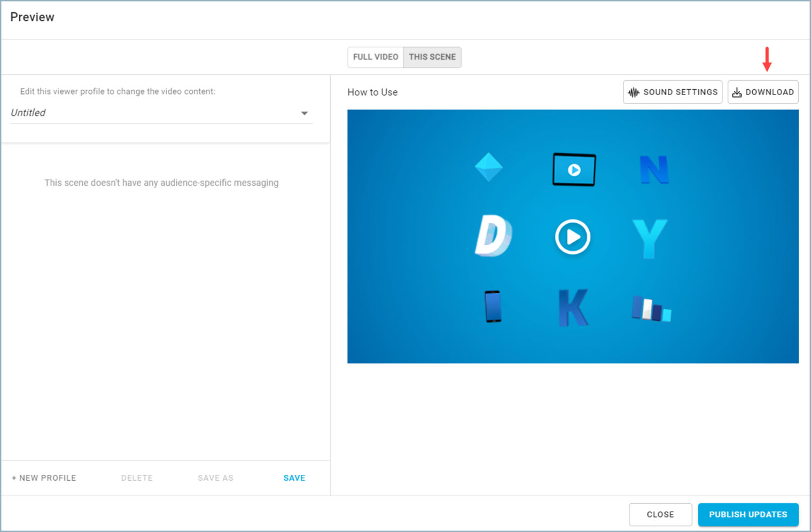
Task: Click the tablet video icon in preview
Action: (574, 170)
